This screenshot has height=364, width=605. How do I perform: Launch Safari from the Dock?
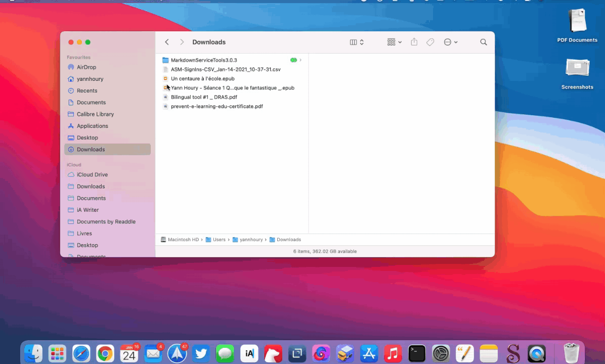[x=81, y=353]
